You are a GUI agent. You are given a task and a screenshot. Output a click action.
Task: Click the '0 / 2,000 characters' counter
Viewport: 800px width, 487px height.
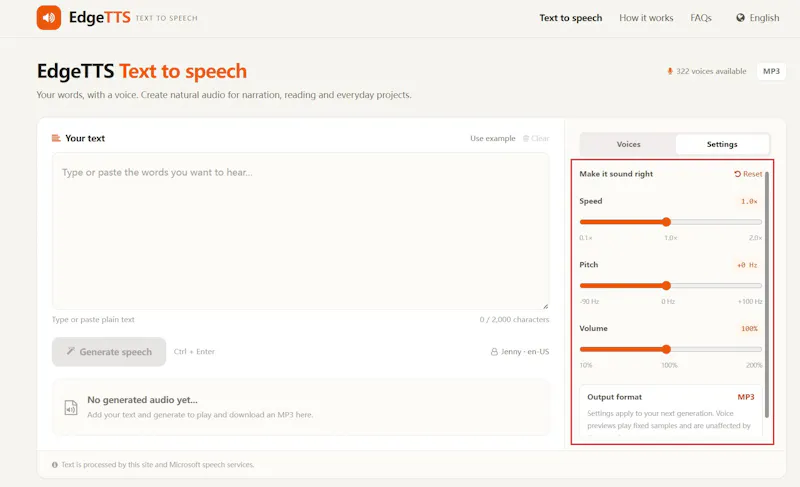pos(514,319)
